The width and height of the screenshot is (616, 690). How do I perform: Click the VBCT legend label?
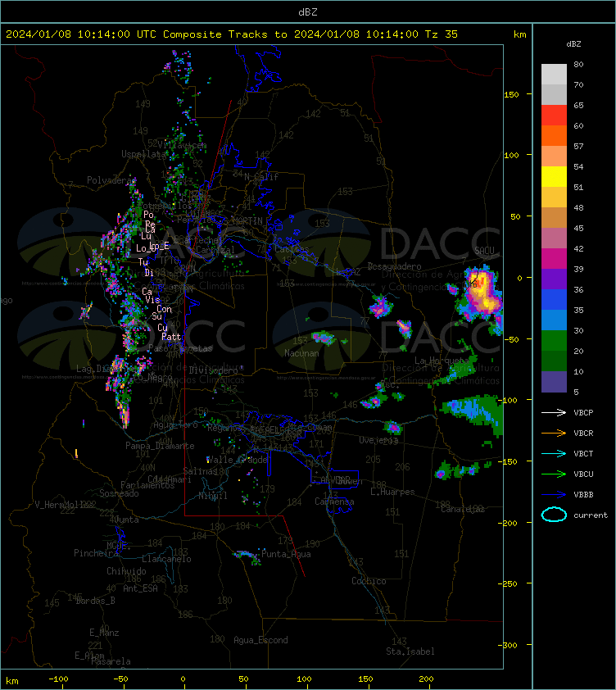pyautogui.click(x=583, y=454)
